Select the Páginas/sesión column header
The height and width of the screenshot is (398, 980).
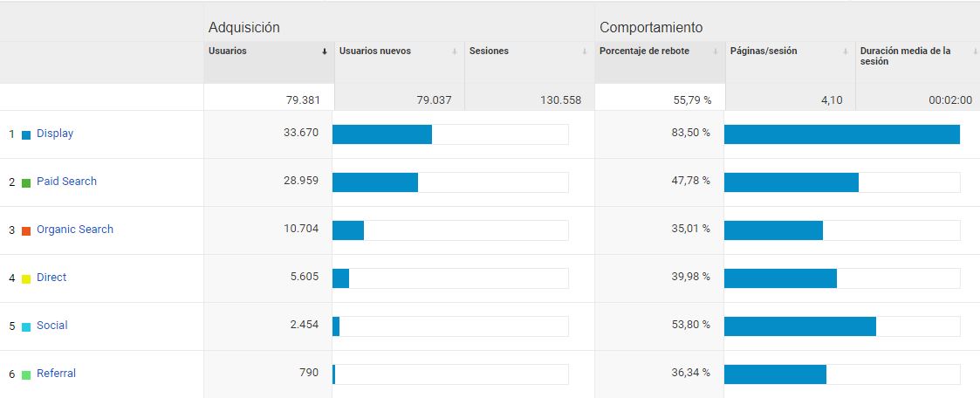[x=790, y=63]
